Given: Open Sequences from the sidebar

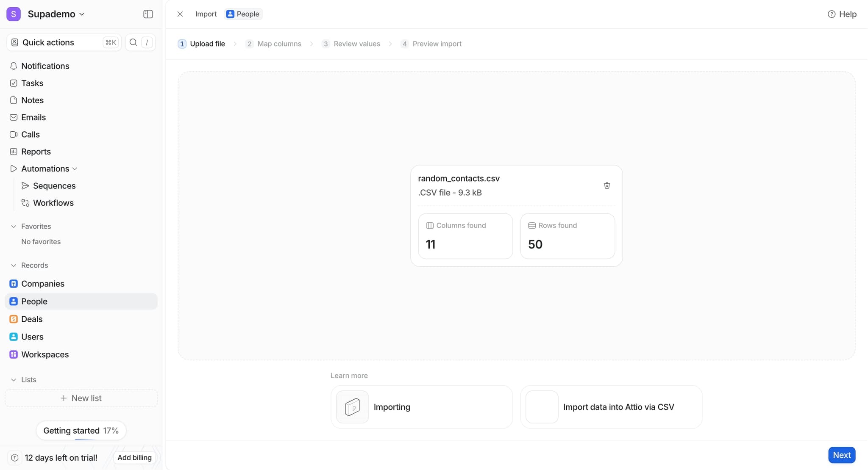Looking at the screenshot, I should (x=54, y=185).
